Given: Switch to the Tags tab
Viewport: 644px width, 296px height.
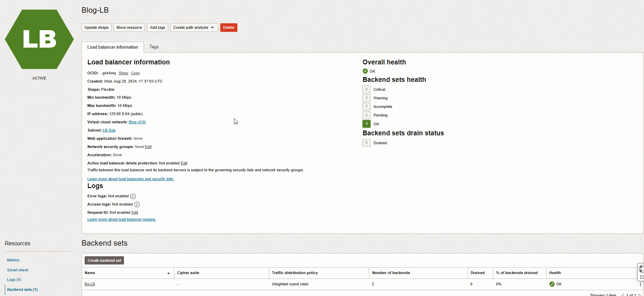Looking at the screenshot, I should coord(154,47).
